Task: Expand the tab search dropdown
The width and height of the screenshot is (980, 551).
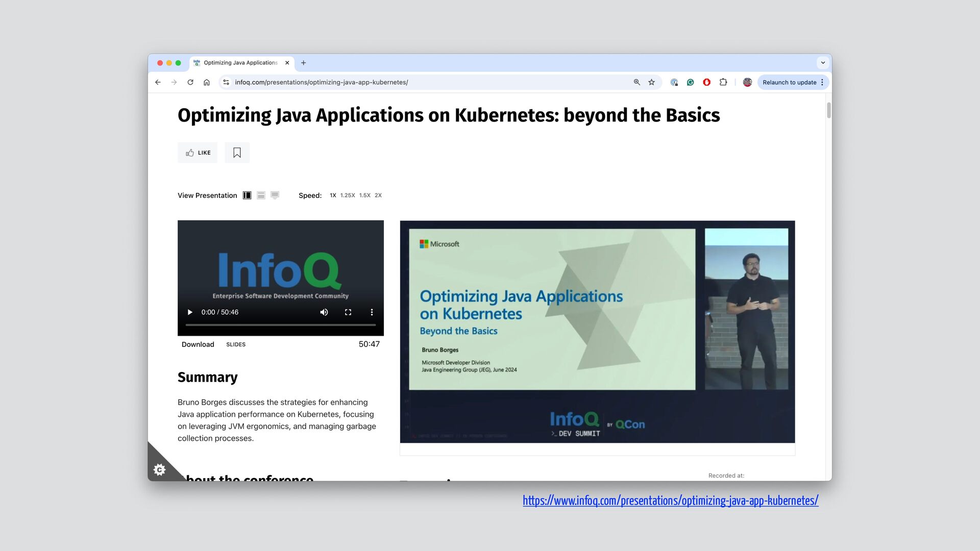Action: pos(823,63)
